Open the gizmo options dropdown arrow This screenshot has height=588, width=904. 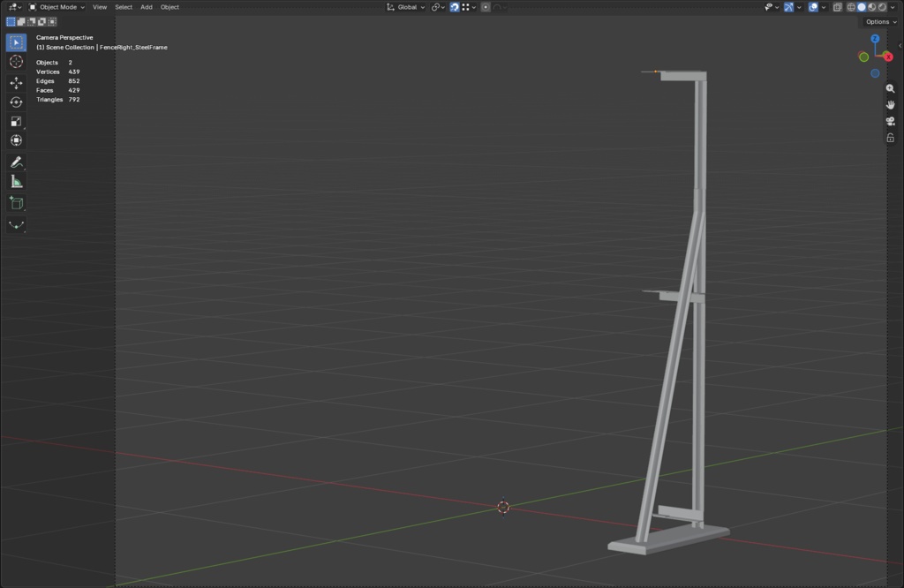(799, 7)
